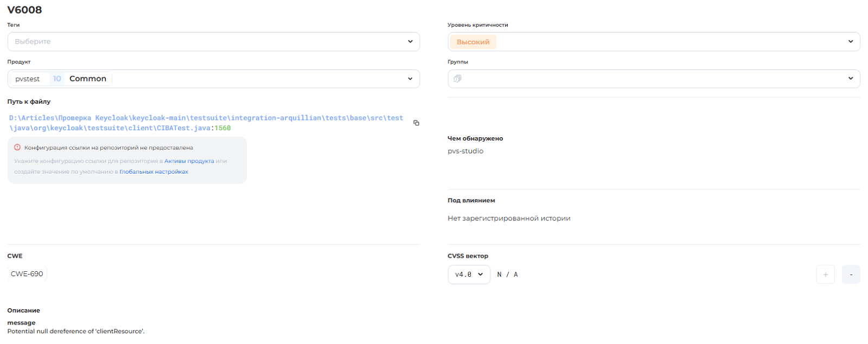Open the CIBATest.java file path link
The width and height of the screenshot is (868, 344).
coord(206,123)
